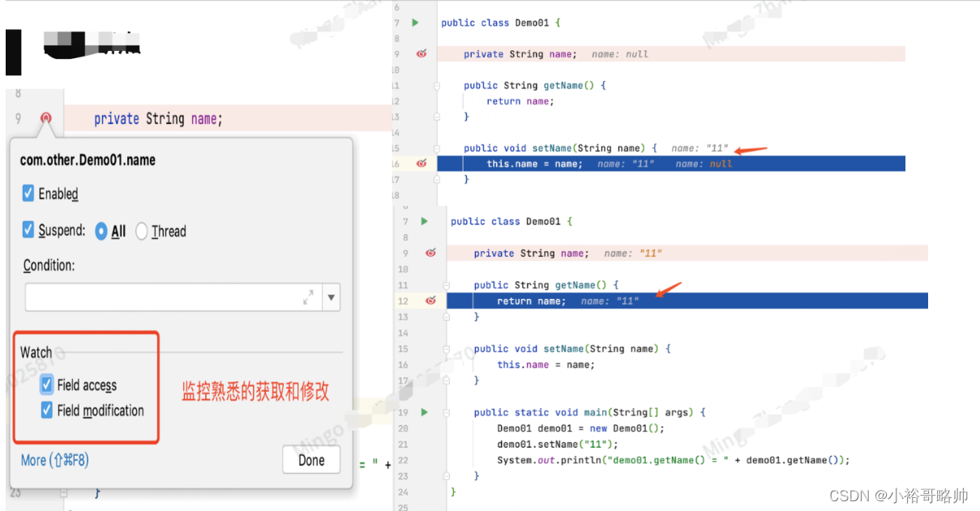Toggle Field modification checkbox
Image resolution: width=980 pixels, height=511 pixels.
click(x=47, y=411)
